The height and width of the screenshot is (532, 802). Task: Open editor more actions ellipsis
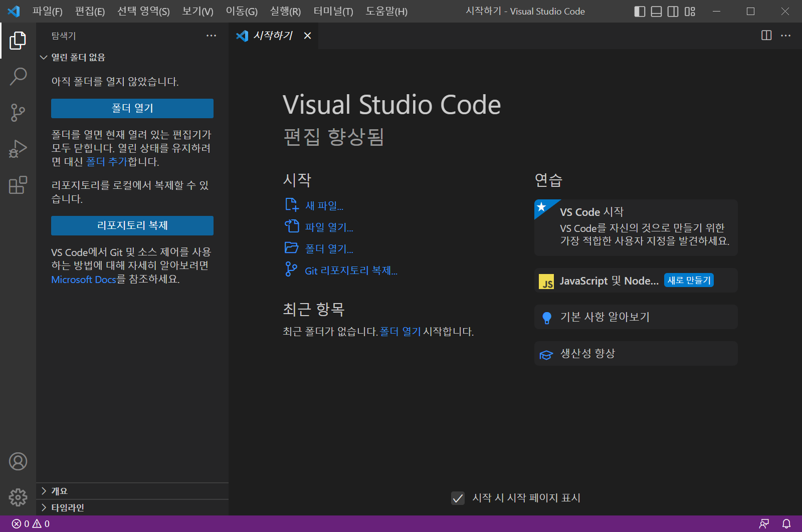tap(785, 36)
